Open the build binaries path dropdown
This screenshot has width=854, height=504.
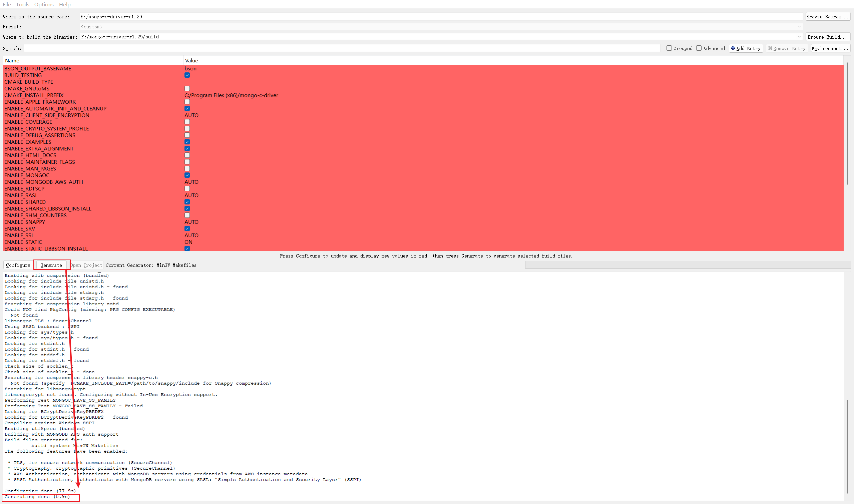(799, 37)
